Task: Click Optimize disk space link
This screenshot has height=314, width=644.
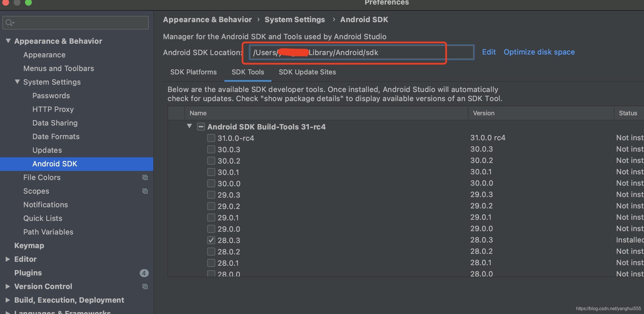Action: pyautogui.click(x=539, y=52)
